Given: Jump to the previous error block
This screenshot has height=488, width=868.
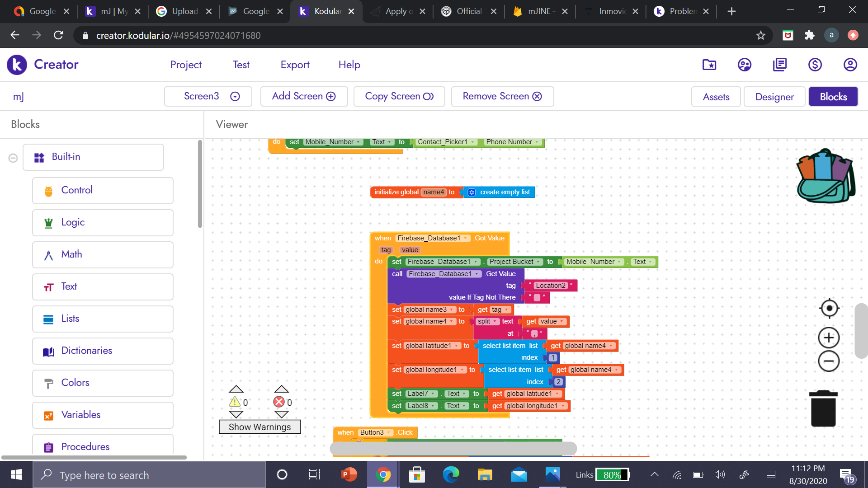Looking at the screenshot, I should pyautogui.click(x=281, y=389).
